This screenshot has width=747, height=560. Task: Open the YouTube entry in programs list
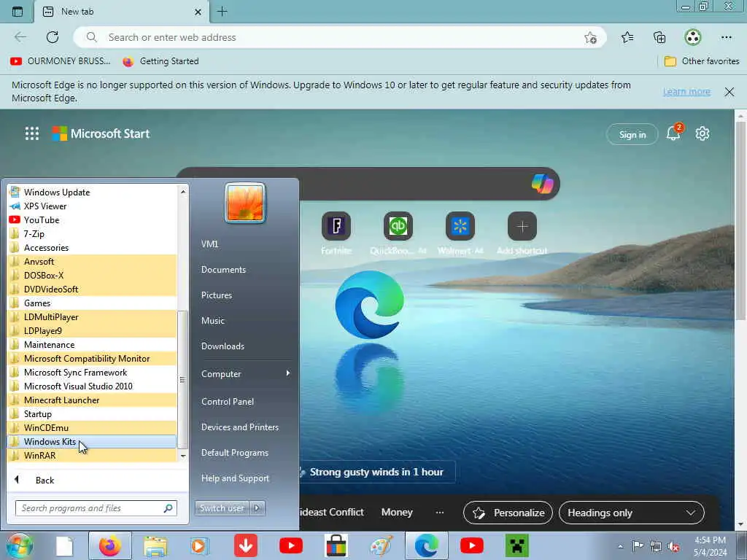pos(93,220)
